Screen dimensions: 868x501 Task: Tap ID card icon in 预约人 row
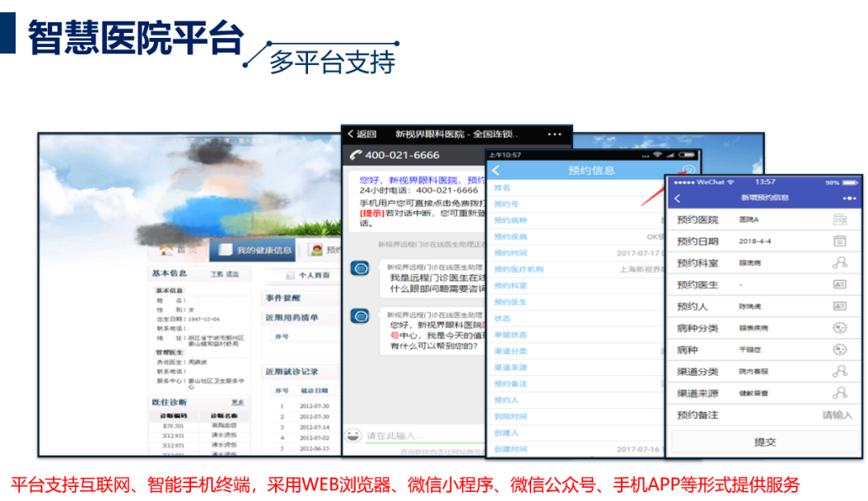tap(840, 306)
